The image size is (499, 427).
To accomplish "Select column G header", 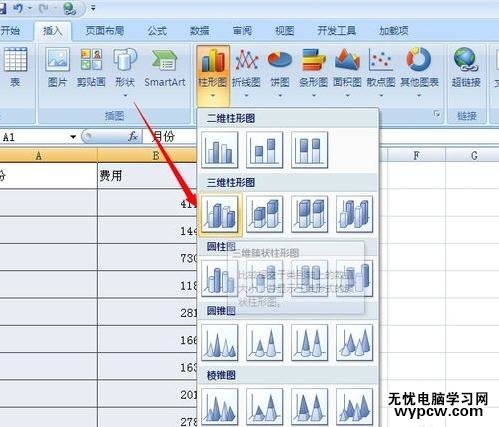I will click(473, 155).
